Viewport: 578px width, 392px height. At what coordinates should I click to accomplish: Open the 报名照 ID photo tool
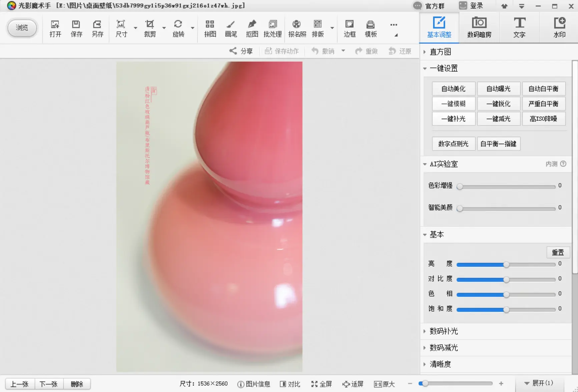coord(297,28)
